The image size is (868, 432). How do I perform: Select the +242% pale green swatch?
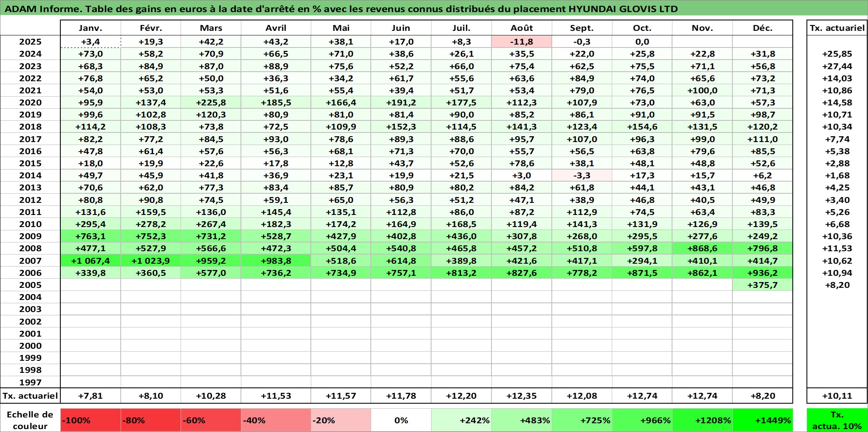(461, 420)
